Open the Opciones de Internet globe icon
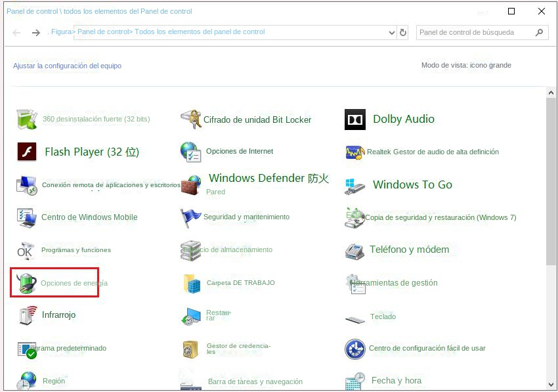 pos(191,152)
